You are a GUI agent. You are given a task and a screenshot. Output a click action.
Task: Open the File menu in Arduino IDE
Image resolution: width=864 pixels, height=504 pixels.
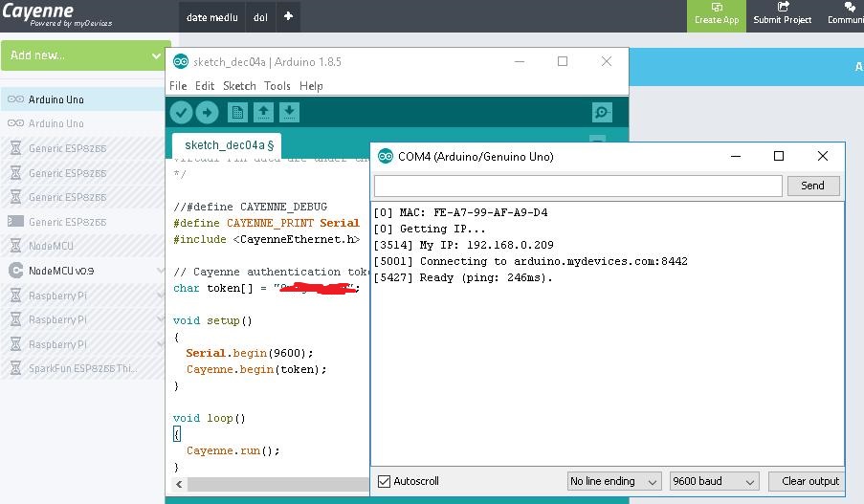tap(178, 86)
